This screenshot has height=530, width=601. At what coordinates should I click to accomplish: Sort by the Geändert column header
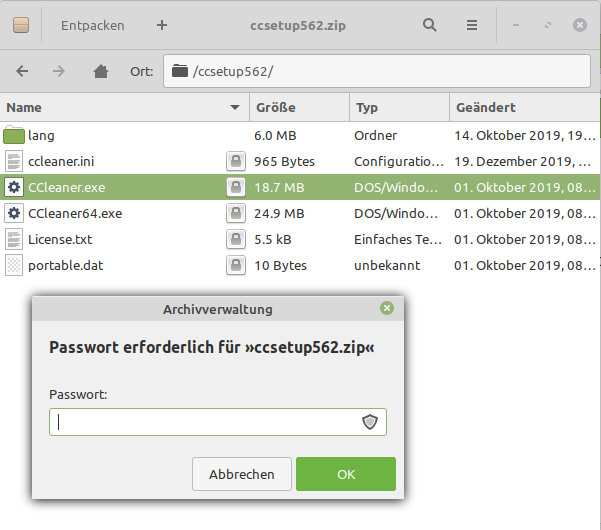[x=520, y=107]
